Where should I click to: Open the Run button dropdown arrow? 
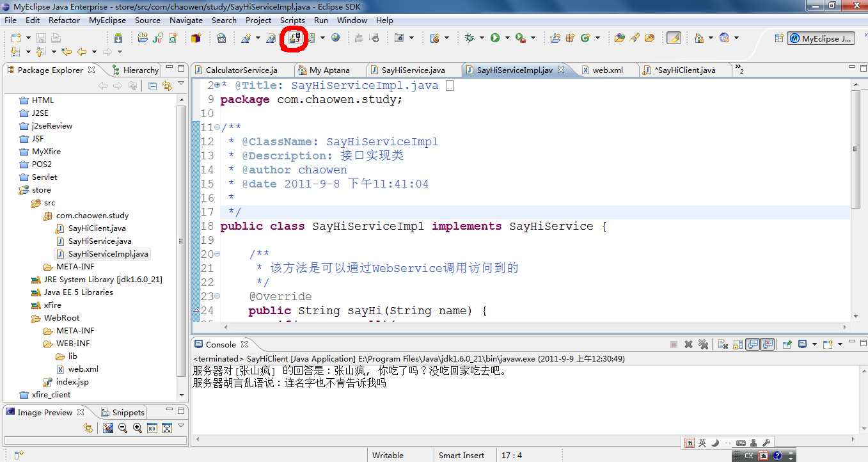coord(507,38)
